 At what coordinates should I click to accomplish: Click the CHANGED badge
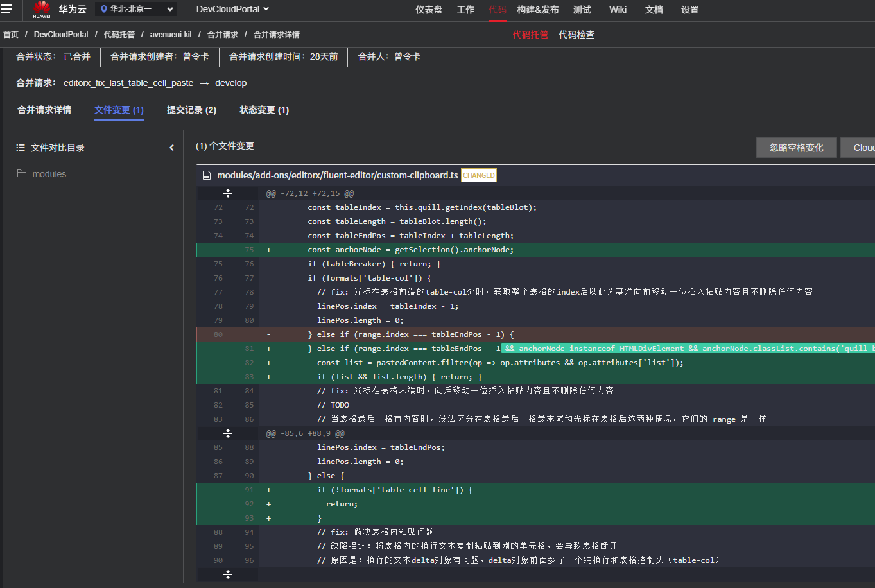coord(479,175)
